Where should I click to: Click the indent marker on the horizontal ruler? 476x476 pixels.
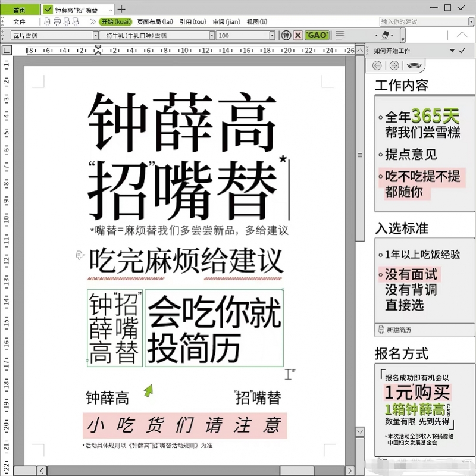click(98, 51)
